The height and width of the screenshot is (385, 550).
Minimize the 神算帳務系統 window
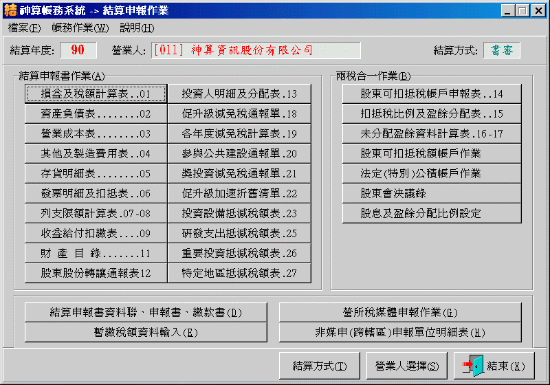tap(507, 11)
